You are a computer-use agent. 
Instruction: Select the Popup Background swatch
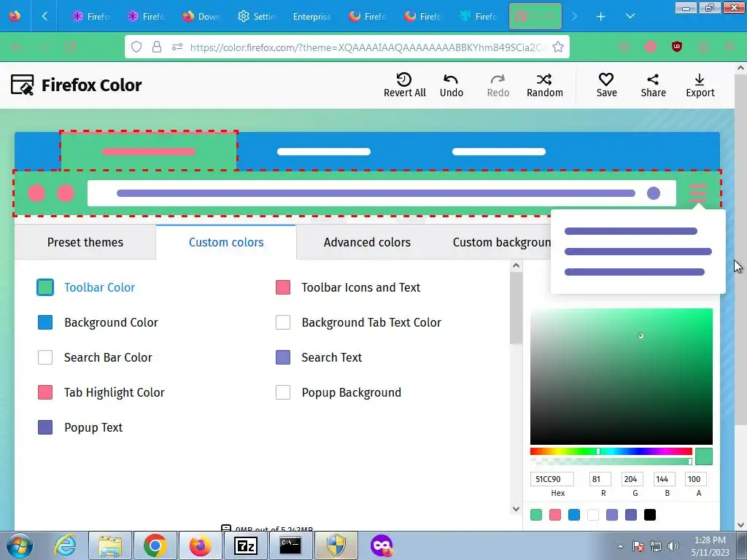coord(283,392)
